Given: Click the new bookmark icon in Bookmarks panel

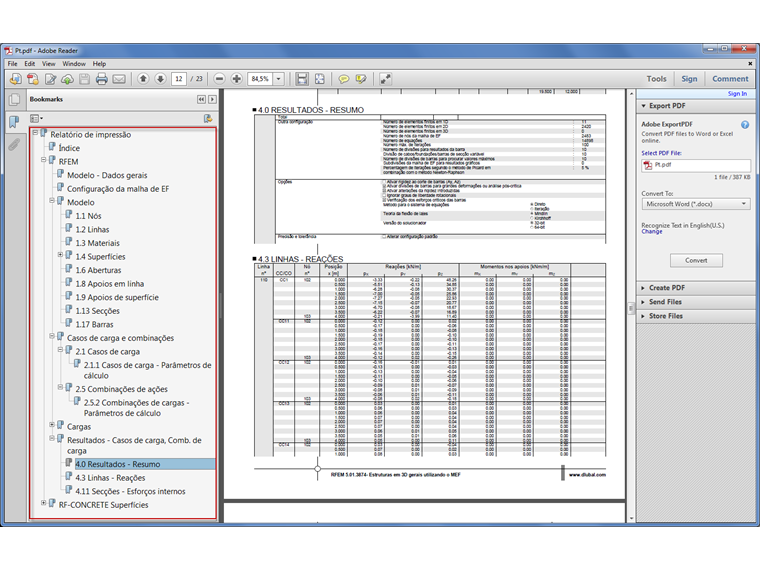Looking at the screenshot, I should 208,118.
